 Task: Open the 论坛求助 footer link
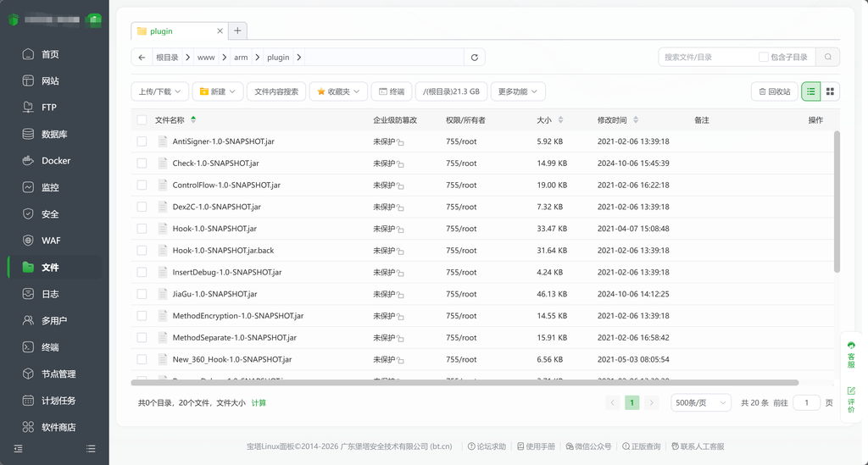(x=487, y=446)
